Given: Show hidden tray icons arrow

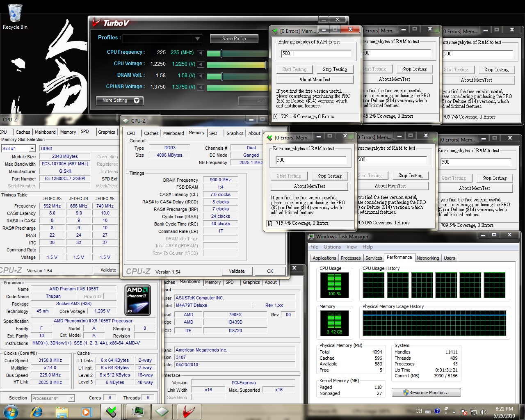Looking at the screenshot, I should [454, 412].
